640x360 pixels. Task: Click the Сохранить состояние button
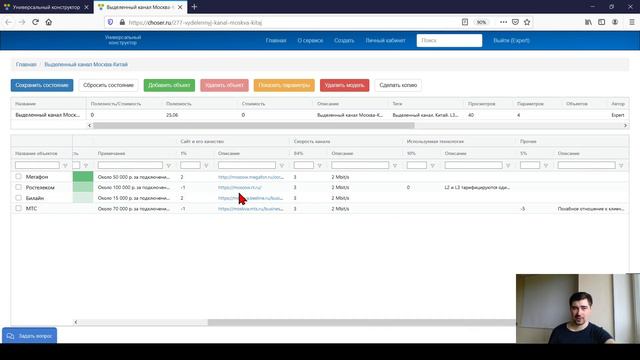pyautogui.click(x=42, y=85)
